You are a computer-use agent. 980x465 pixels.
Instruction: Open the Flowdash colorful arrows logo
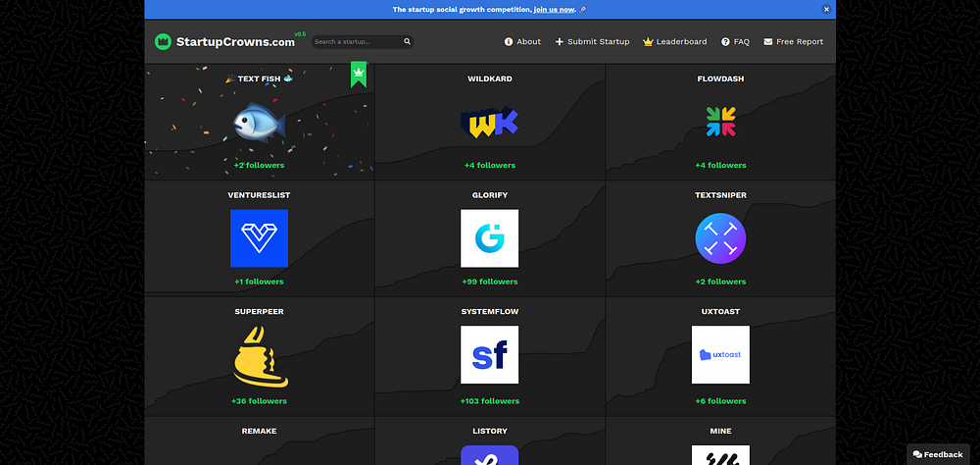click(720, 122)
